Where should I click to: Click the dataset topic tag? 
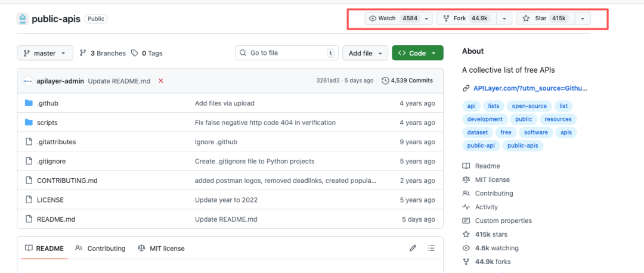coord(478,132)
